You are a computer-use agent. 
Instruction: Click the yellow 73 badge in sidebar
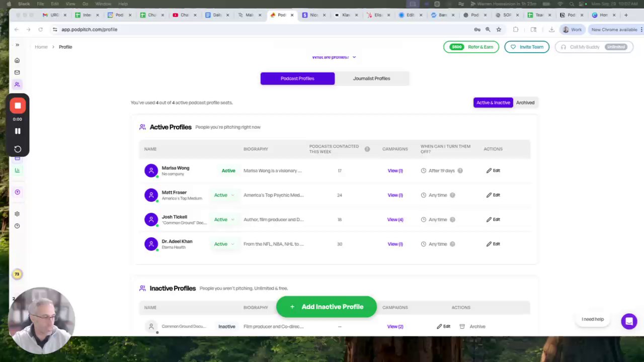coord(17,274)
